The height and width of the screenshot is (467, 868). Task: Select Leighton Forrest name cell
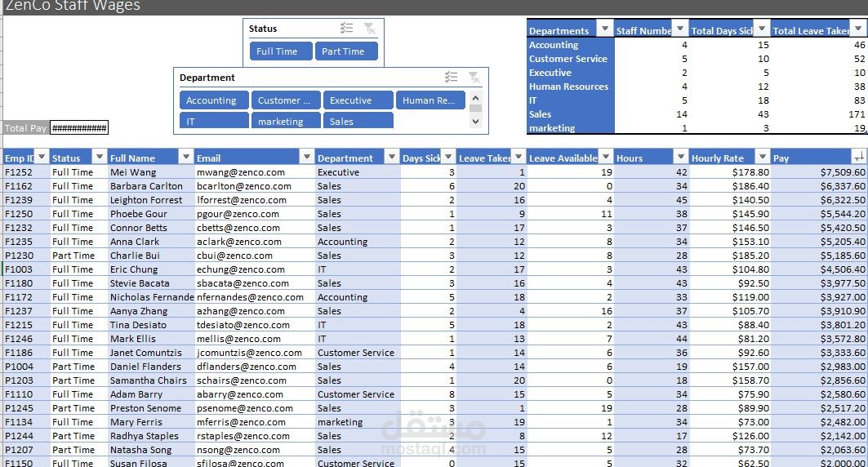[151, 200]
